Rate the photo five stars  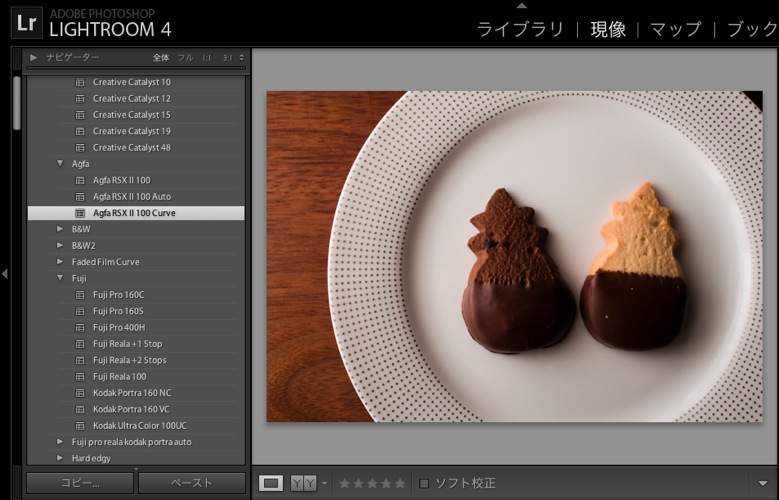coord(400,483)
